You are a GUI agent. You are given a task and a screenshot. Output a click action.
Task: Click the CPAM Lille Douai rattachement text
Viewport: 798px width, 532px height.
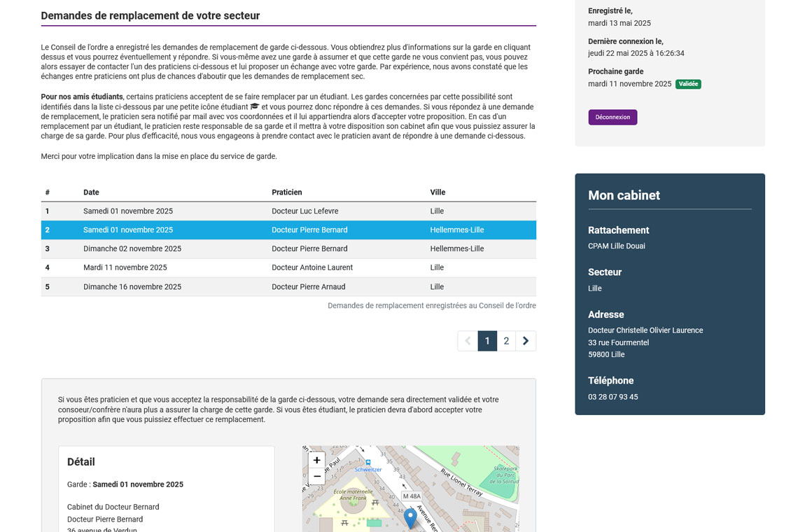(x=616, y=246)
